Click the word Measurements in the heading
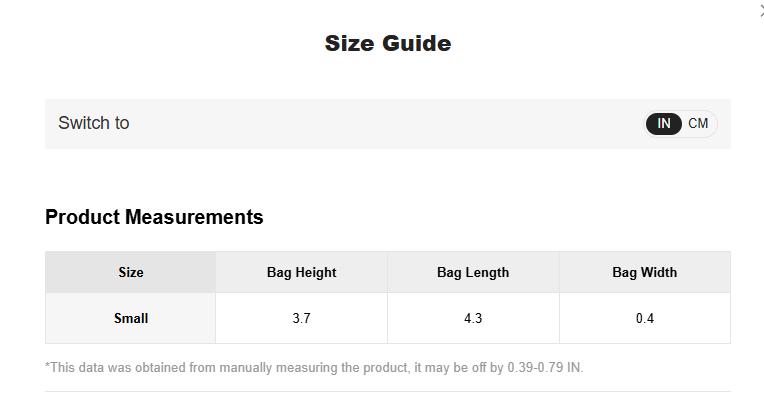The height and width of the screenshot is (416, 764). [x=194, y=217]
